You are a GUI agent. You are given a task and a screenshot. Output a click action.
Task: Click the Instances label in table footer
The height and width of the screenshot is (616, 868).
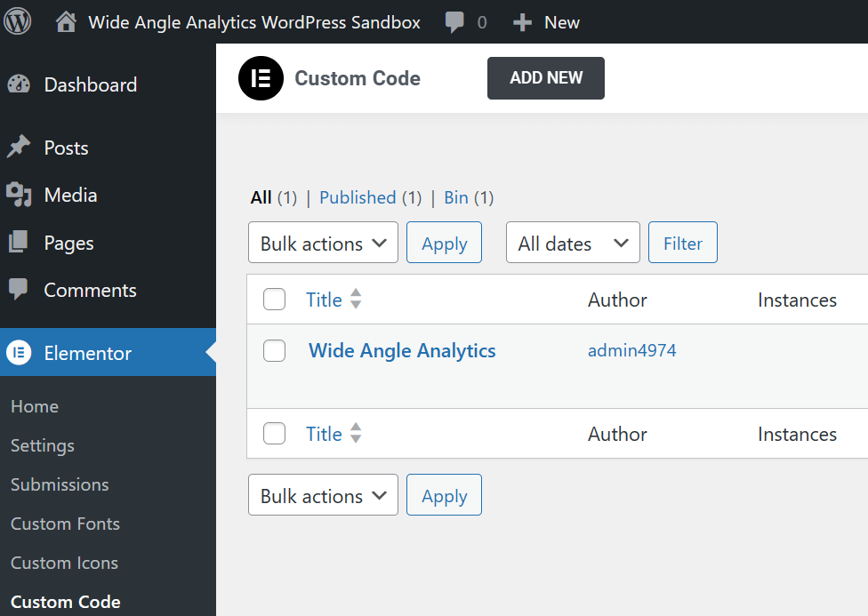pyautogui.click(x=797, y=434)
